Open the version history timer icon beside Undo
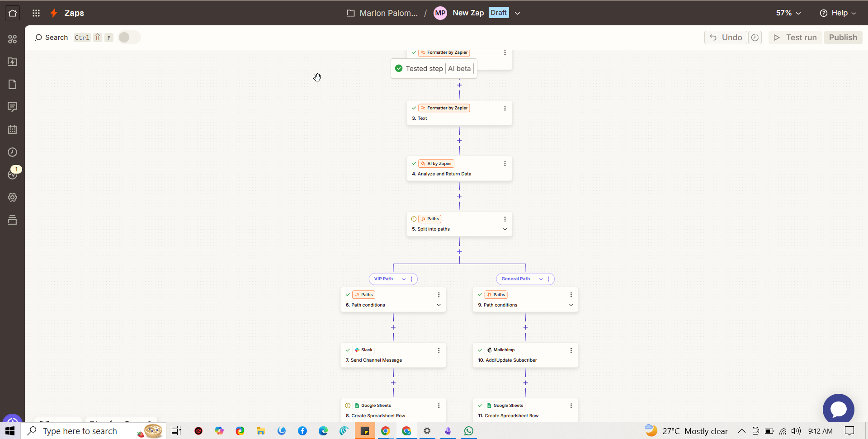 click(755, 38)
